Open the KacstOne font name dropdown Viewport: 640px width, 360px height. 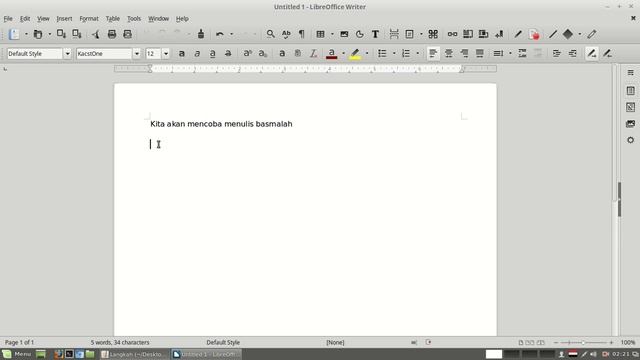tap(137, 53)
